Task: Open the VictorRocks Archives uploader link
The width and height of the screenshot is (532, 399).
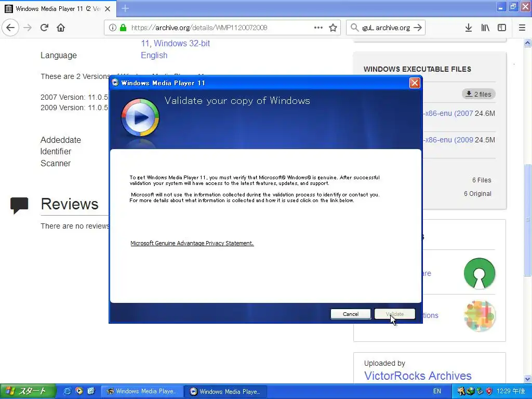Action: click(x=418, y=376)
